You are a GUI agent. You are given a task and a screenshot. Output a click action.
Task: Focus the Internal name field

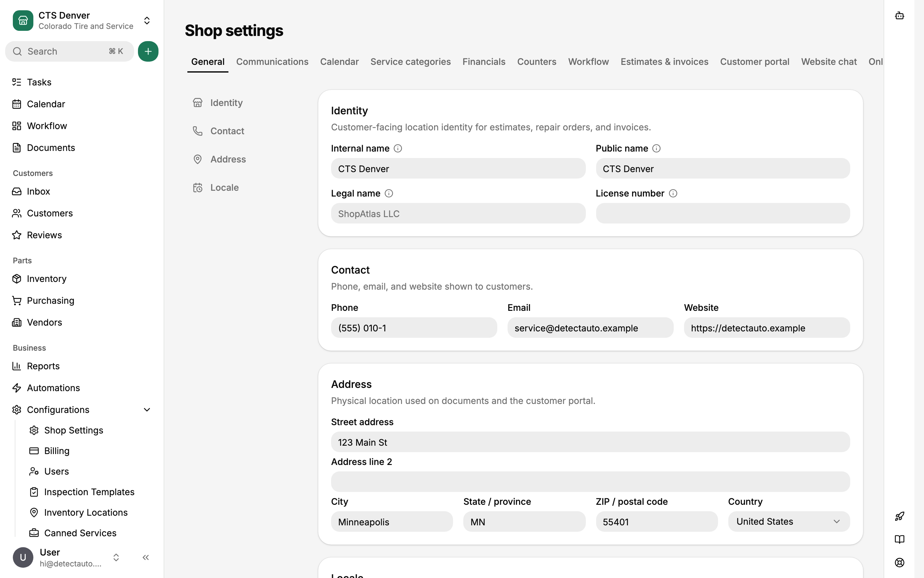click(458, 169)
